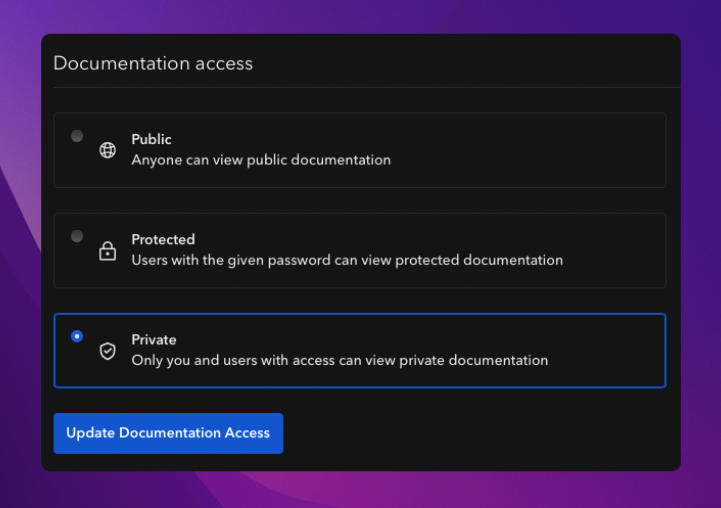Viewport: 721px width, 508px height.
Task: Click 'Only you and users with access' description
Action: coord(340,360)
